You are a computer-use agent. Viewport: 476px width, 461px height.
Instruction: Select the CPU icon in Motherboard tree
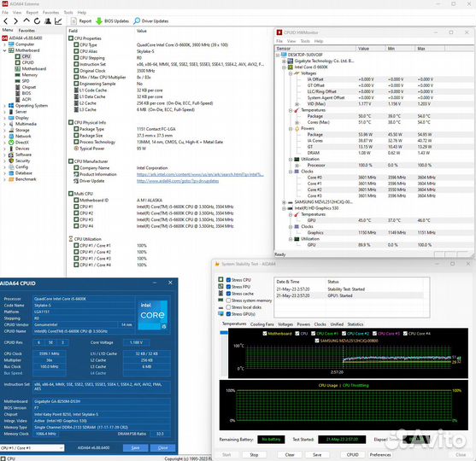(18, 56)
